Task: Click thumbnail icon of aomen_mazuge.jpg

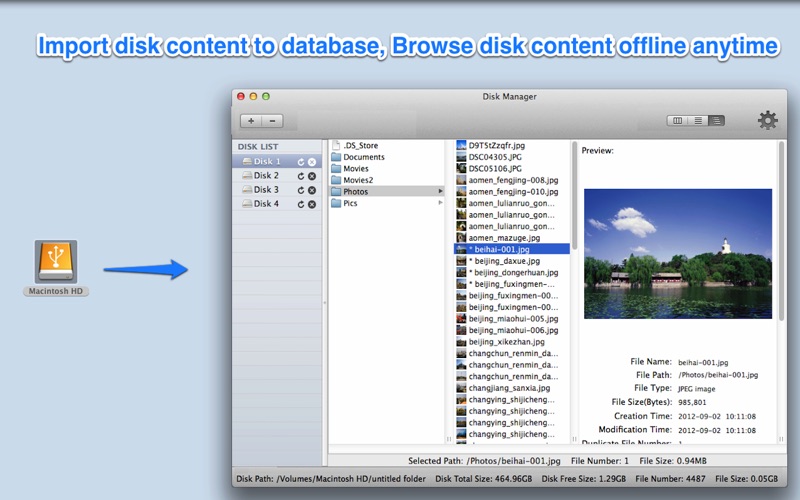Action: point(461,238)
